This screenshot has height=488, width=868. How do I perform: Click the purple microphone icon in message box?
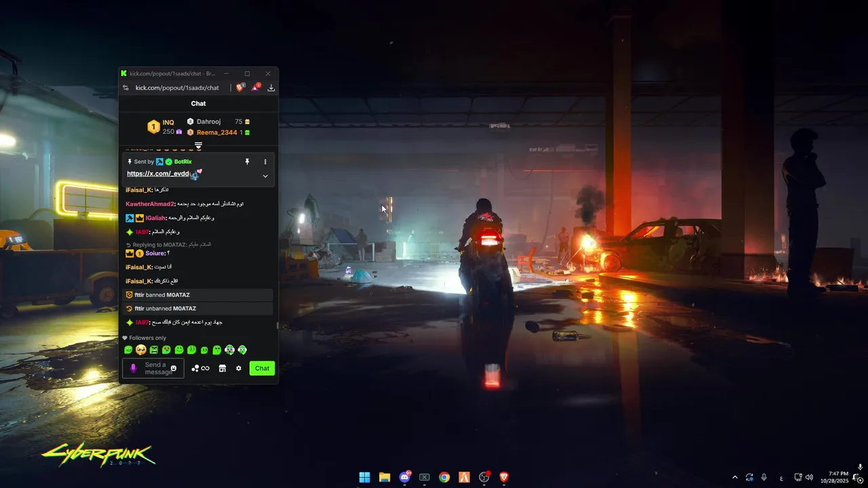click(x=133, y=368)
